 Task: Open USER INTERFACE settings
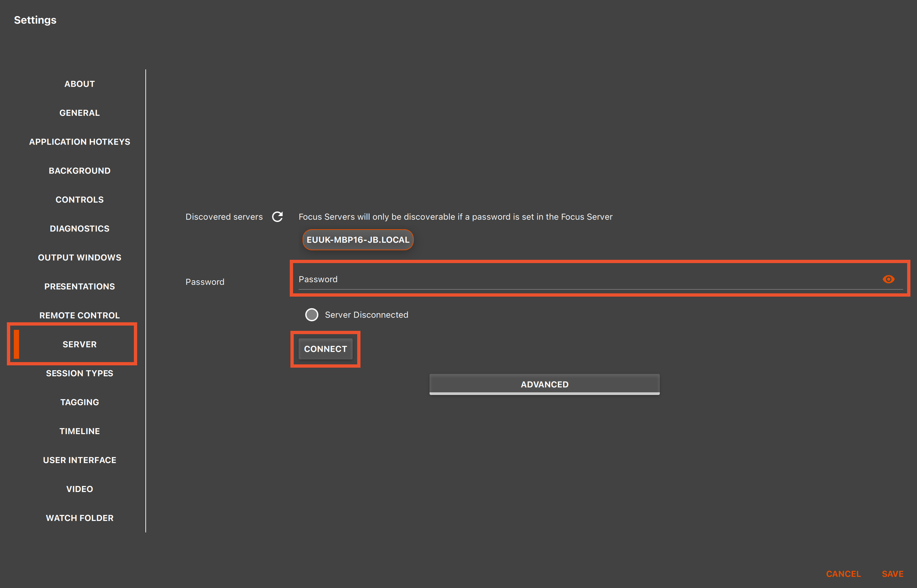(79, 460)
